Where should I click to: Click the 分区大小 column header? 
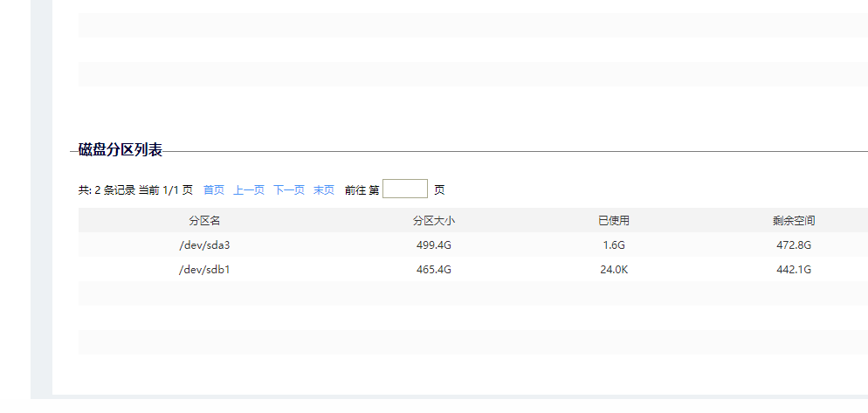(x=434, y=220)
